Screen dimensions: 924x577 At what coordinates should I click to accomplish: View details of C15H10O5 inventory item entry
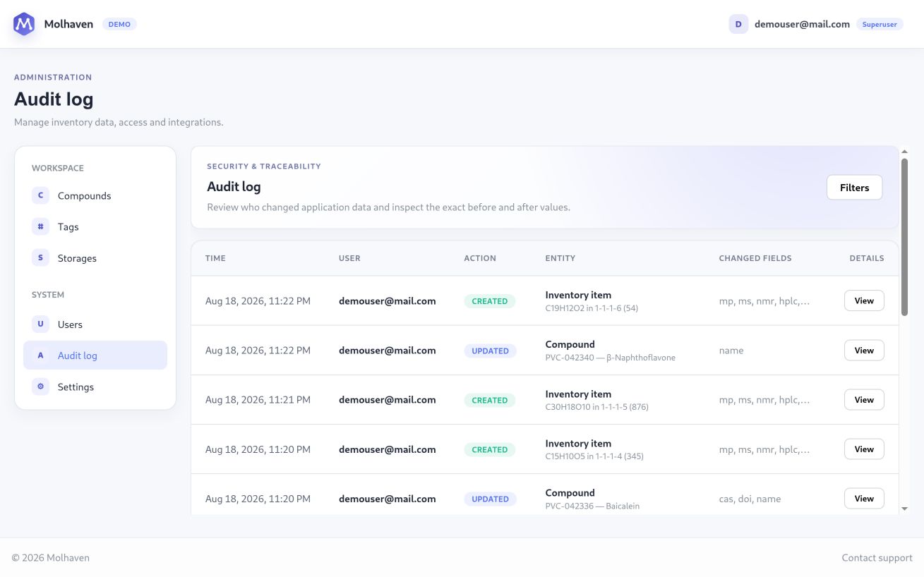point(864,449)
